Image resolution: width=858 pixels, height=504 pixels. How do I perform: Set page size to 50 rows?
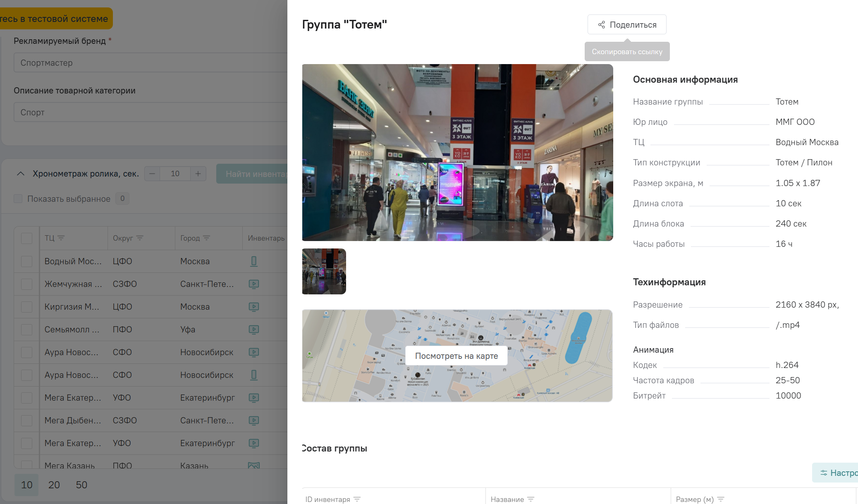click(81, 485)
